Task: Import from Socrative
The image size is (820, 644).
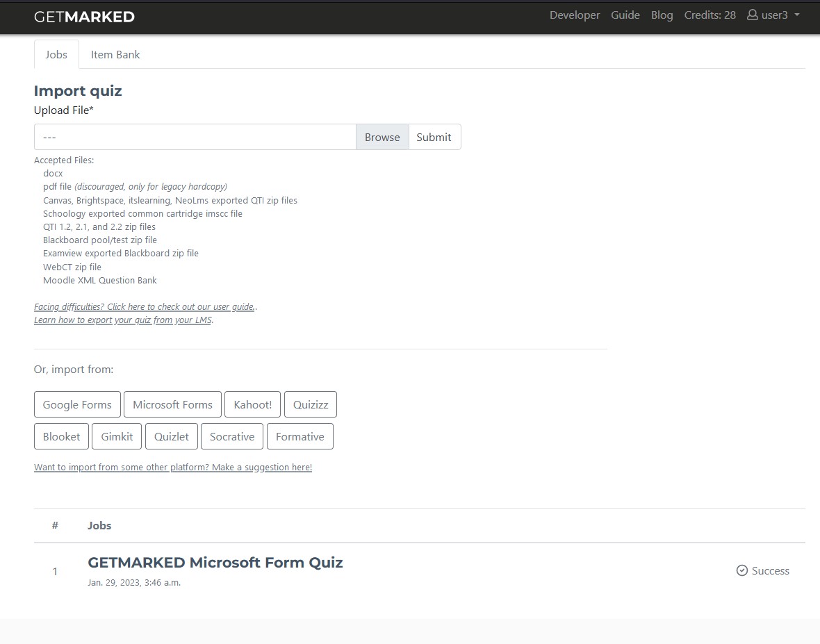Action: coord(232,436)
